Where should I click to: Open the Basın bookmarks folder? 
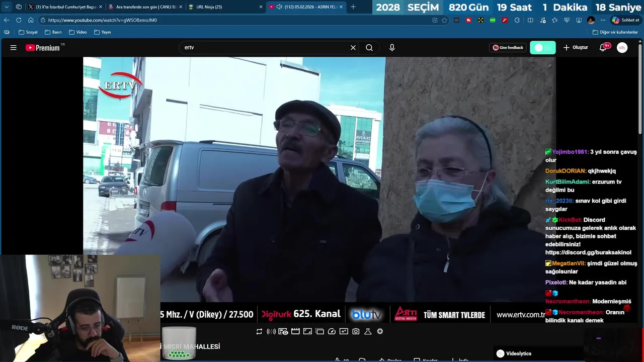53,32
